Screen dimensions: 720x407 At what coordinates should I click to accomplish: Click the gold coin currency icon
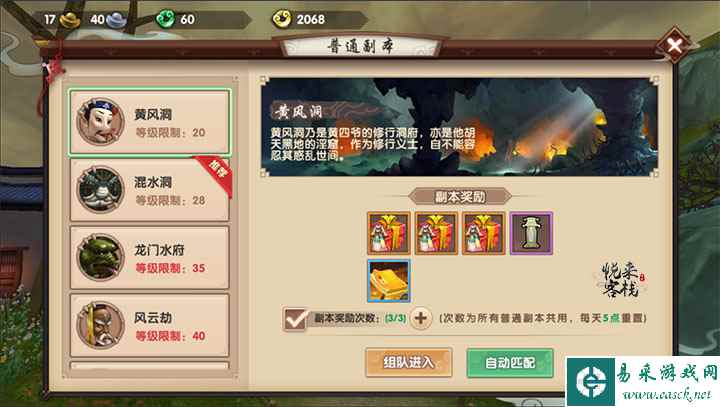point(282,19)
